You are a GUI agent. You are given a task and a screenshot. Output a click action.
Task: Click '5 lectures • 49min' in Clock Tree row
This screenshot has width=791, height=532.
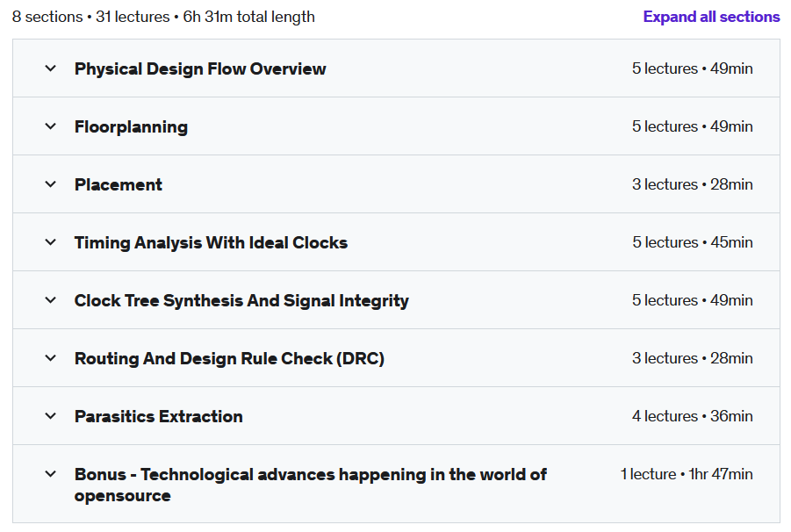(692, 300)
